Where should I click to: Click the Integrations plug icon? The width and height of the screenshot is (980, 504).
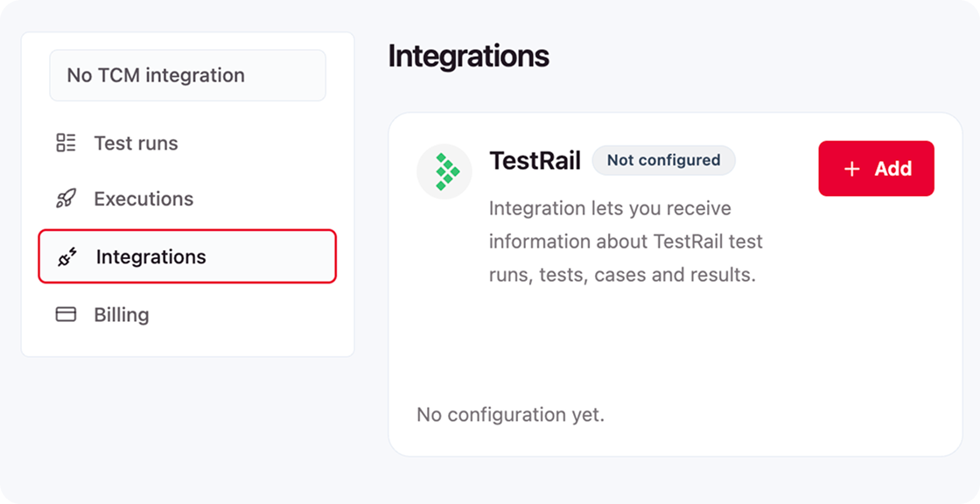coord(67,257)
